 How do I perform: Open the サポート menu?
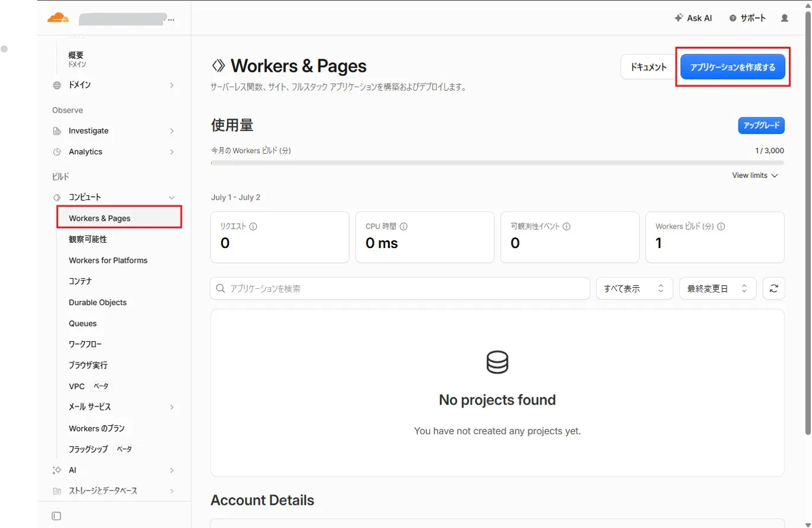coord(747,18)
